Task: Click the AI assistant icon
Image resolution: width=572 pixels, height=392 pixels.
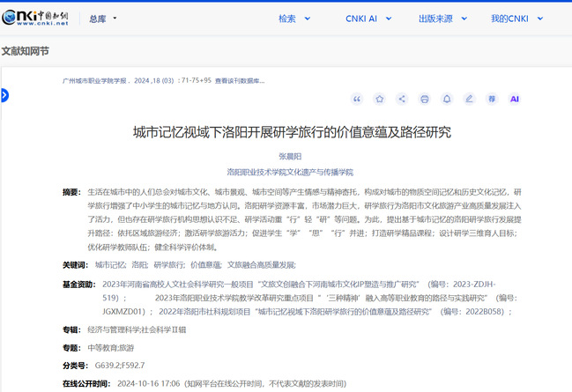Action: [515, 100]
